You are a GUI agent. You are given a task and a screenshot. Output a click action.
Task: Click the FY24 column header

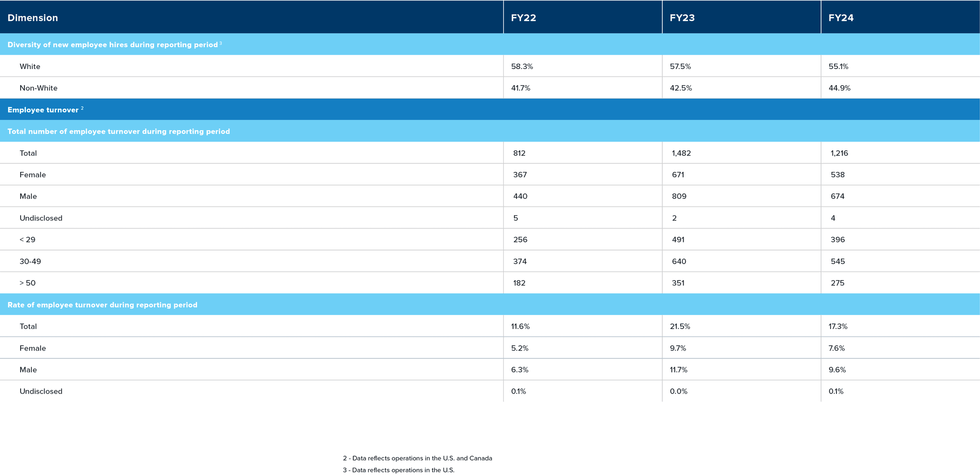(841, 18)
